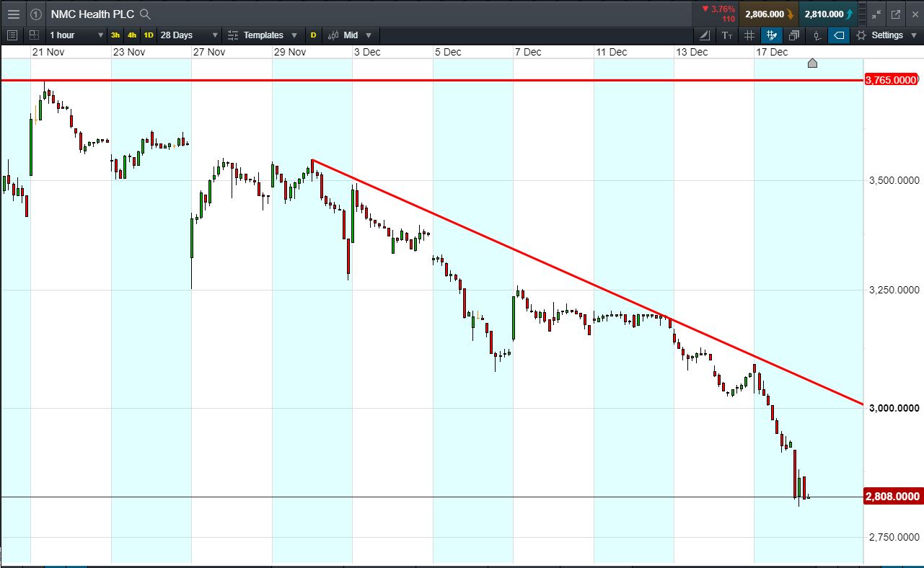Click the 2,806.000 sell price button
This screenshot has width=924, height=568.
767,14
